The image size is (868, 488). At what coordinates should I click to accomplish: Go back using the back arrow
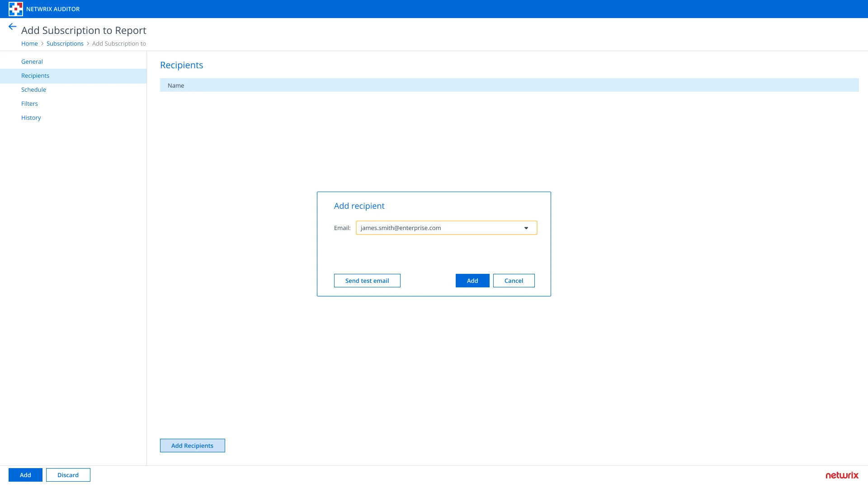click(x=13, y=27)
